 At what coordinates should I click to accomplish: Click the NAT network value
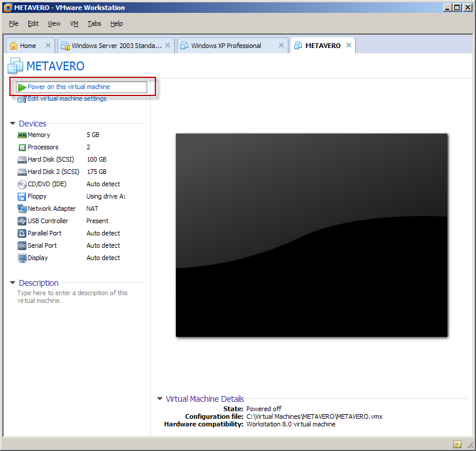click(92, 209)
